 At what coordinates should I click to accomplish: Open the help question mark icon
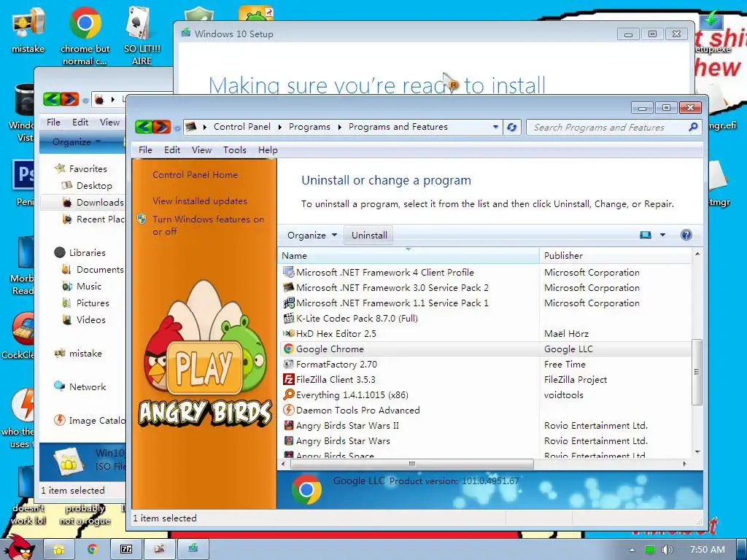[x=686, y=235]
